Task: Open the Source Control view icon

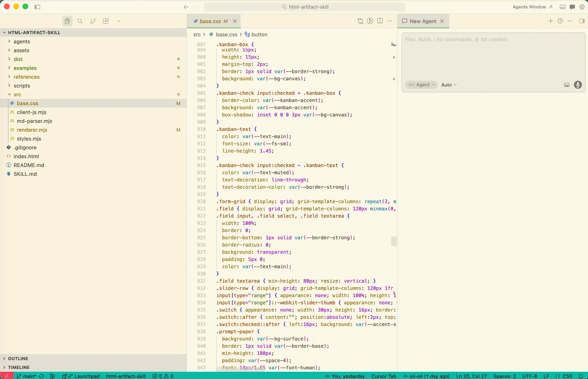Action: pyautogui.click(x=93, y=21)
